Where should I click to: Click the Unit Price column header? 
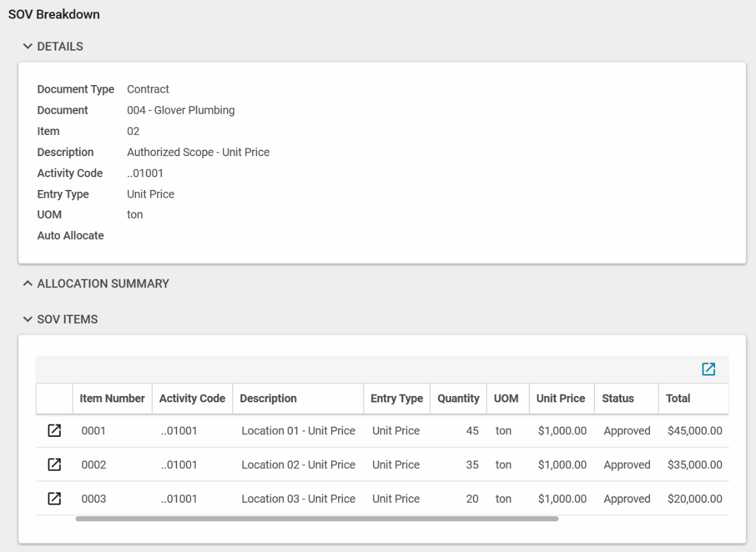click(560, 398)
